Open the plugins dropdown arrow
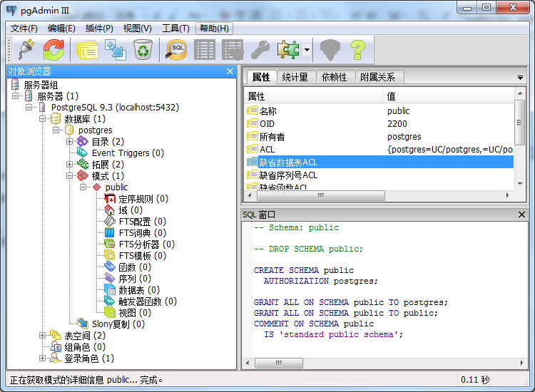 pyautogui.click(x=307, y=50)
